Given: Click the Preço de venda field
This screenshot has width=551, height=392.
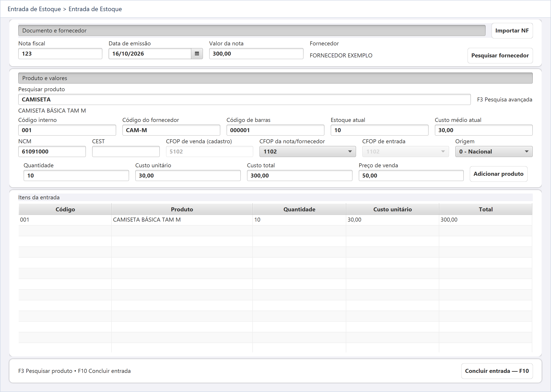Looking at the screenshot, I should [x=411, y=176].
